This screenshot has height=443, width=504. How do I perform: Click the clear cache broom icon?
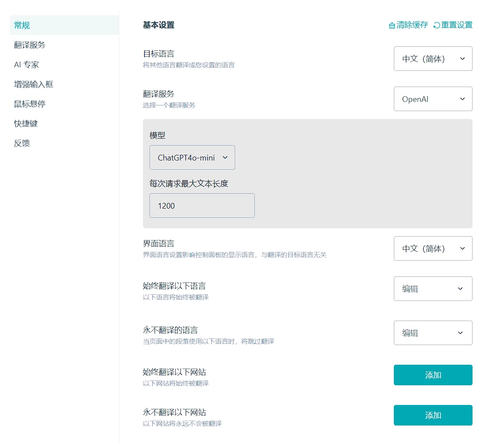pyautogui.click(x=392, y=25)
